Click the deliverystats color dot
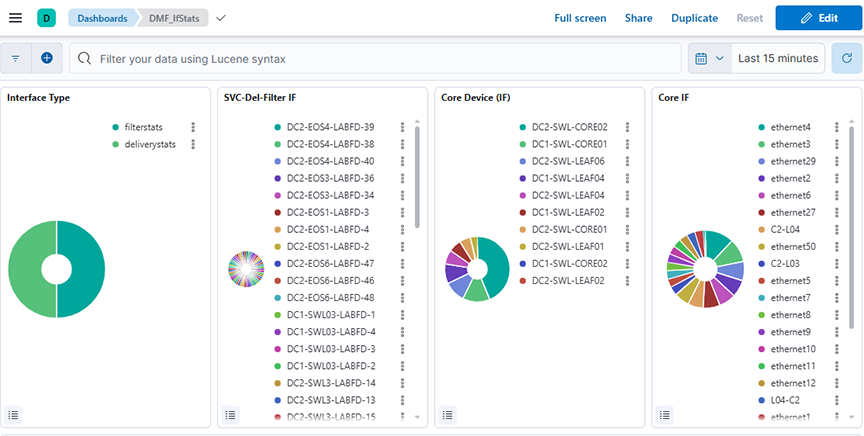864x436 pixels. pos(116,144)
